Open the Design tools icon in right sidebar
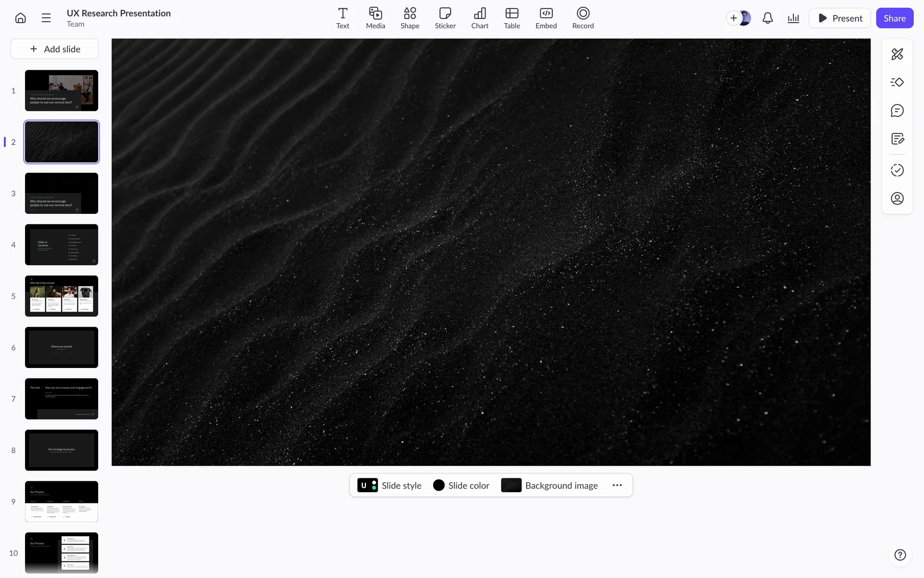Screen dimensions: 924x578 (897, 54)
